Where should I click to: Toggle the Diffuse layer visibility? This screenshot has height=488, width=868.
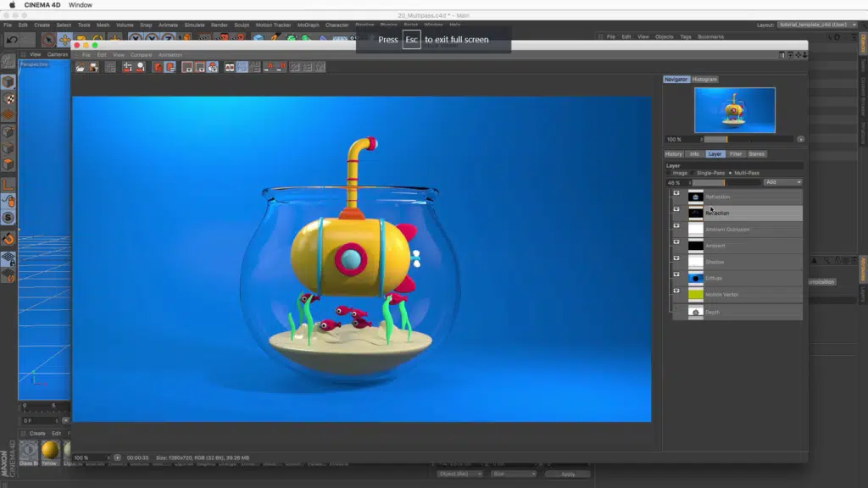pos(676,274)
